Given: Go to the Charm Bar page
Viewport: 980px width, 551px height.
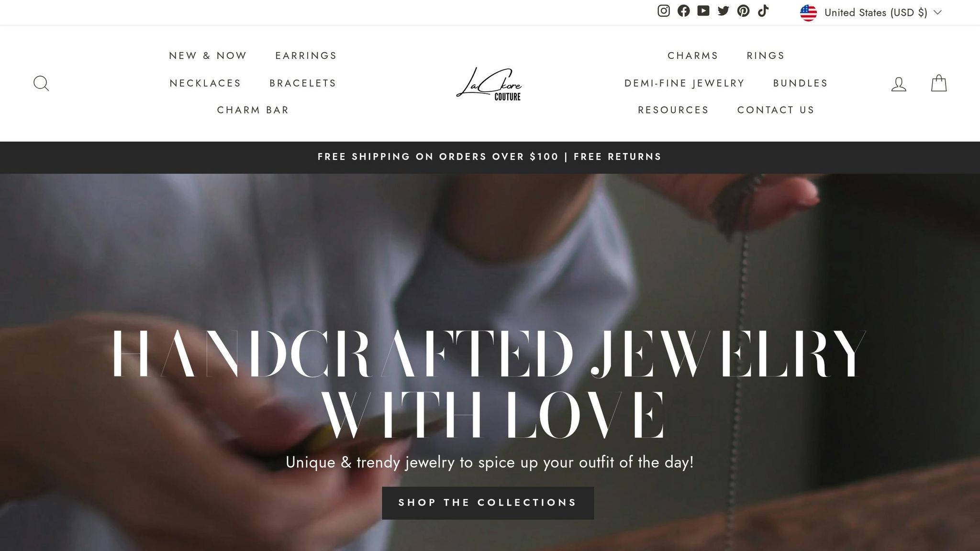Looking at the screenshot, I should coord(253,110).
